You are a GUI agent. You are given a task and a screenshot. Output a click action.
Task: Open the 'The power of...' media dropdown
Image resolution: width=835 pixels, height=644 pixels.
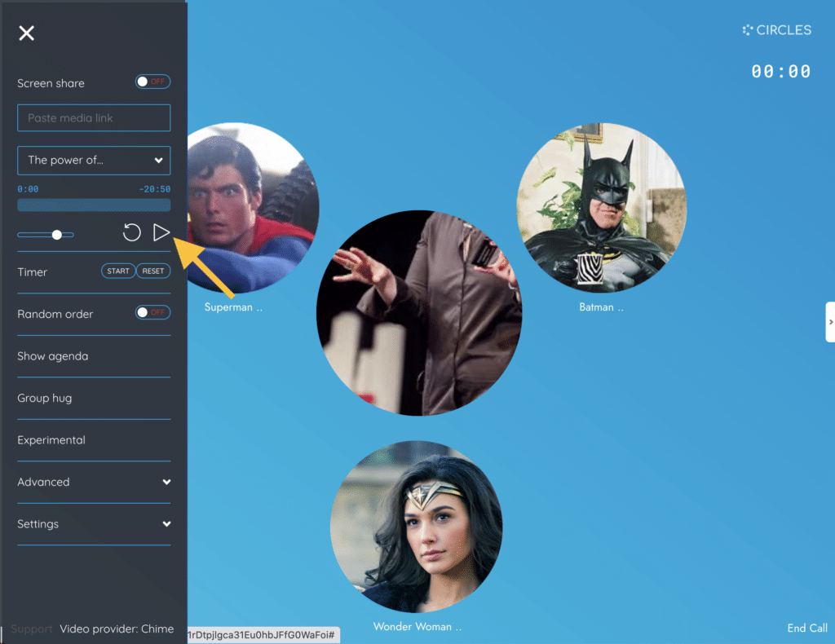(x=94, y=161)
